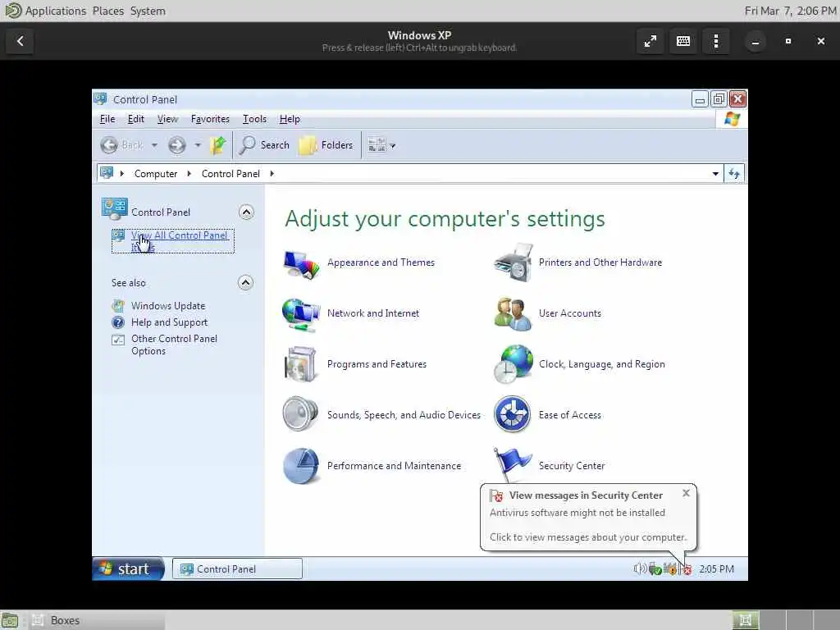Open the Security Center flag icon
This screenshot has height=630, width=840.
[512, 464]
